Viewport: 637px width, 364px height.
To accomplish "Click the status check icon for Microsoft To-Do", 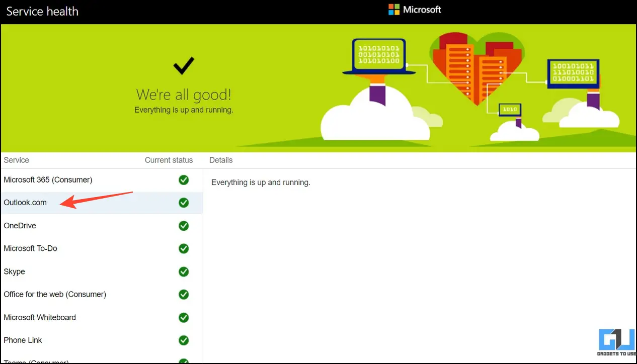I will (184, 248).
